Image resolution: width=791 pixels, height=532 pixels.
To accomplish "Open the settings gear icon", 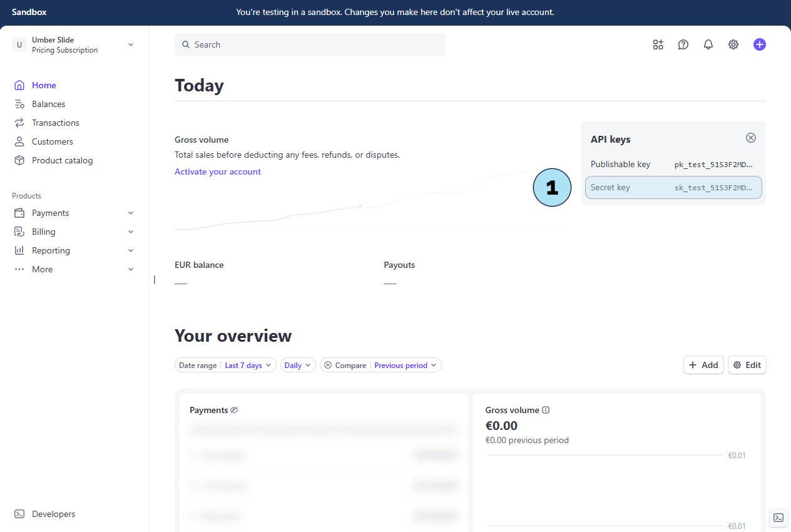I will click(733, 44).
